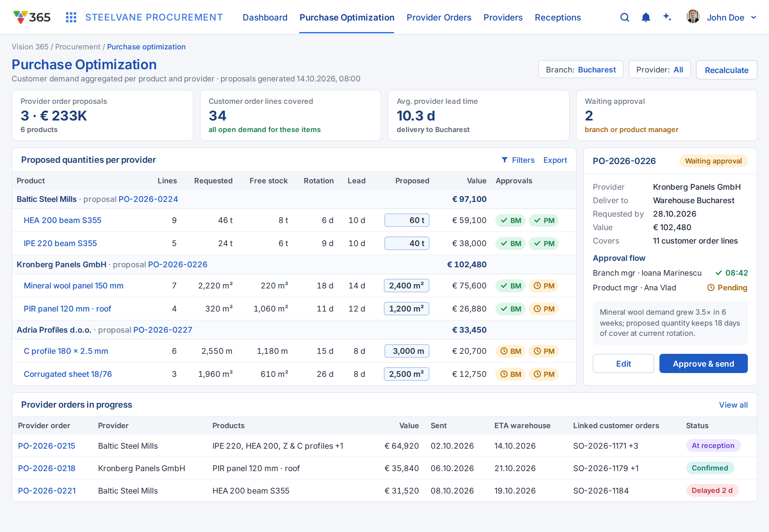Click the Waiting approval badge on PO-2026-0226
The width and height of the screenshot is (769, 532).
(x=713, y=161)
